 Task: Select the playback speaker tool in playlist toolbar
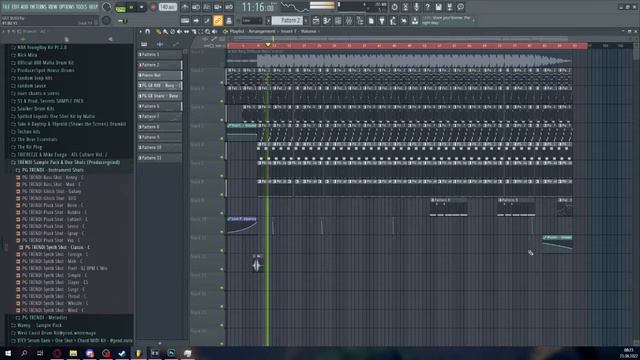point(214,31)
